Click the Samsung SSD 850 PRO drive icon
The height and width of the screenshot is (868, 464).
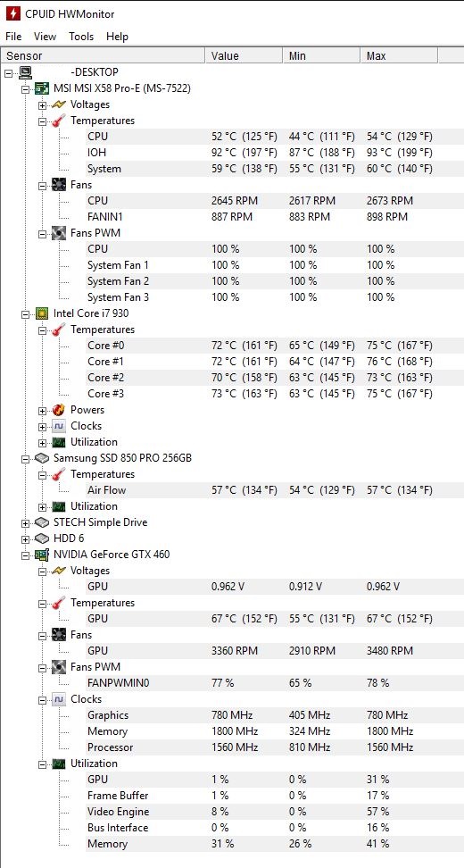pyautogui.click(x=41, y=458)
